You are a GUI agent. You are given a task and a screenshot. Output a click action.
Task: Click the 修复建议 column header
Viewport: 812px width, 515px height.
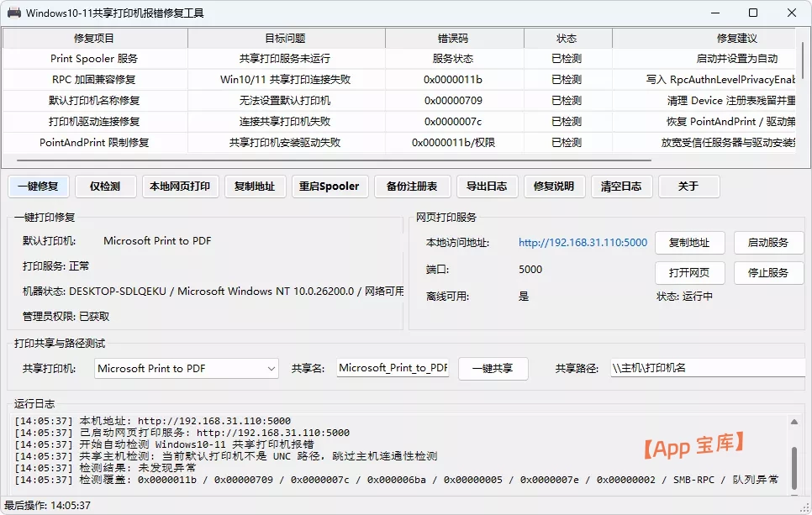(704, 39)
